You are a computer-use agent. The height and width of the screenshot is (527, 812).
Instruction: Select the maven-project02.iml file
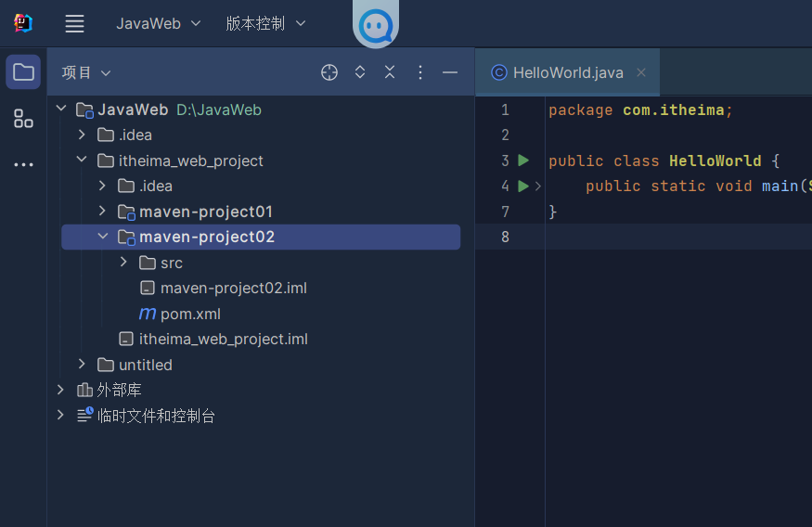261,288
